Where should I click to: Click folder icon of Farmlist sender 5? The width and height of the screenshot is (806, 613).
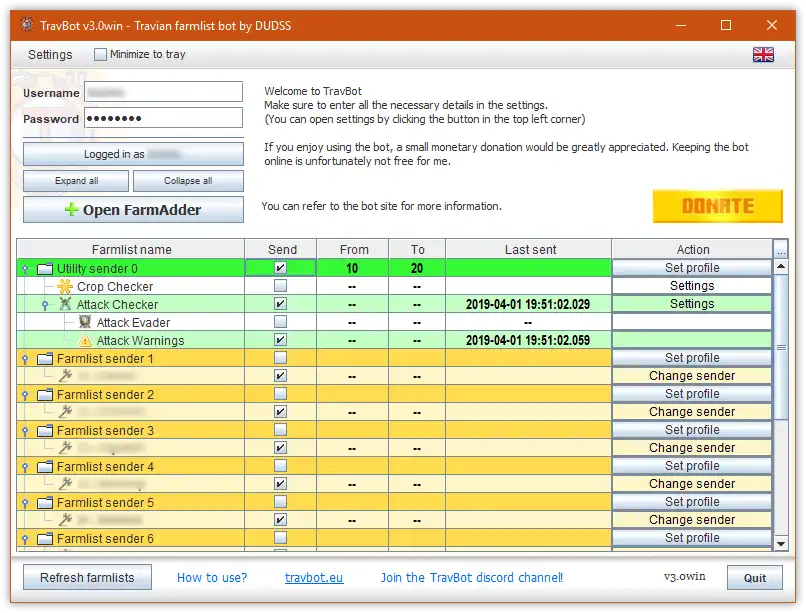tap(45, 502)
